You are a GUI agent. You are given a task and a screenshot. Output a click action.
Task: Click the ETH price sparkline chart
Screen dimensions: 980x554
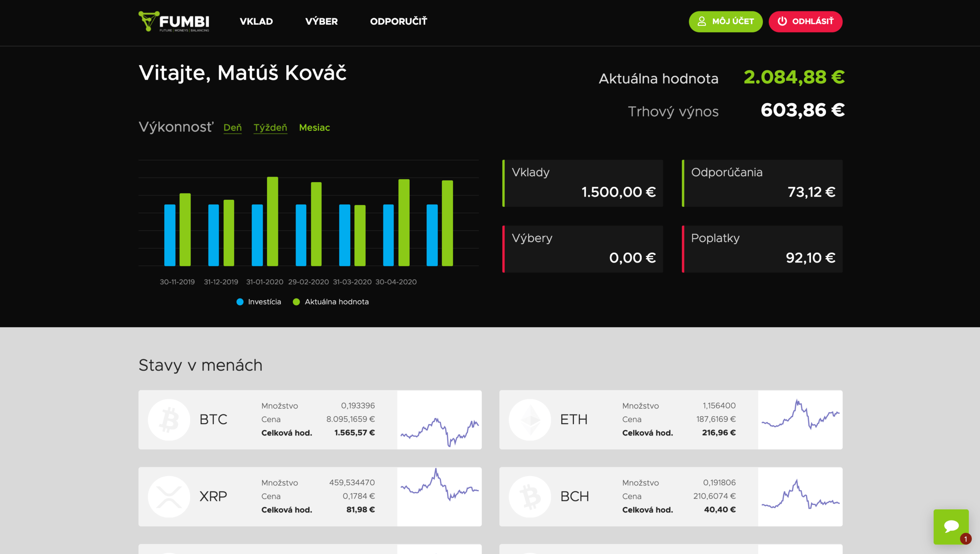(x=800, y=419)
